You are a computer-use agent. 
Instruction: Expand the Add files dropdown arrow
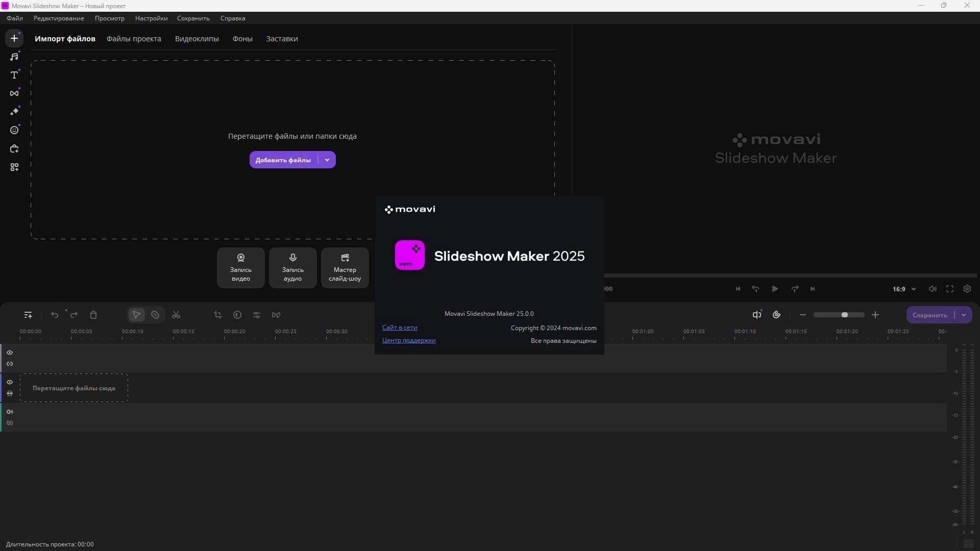[x=327, y=160]
